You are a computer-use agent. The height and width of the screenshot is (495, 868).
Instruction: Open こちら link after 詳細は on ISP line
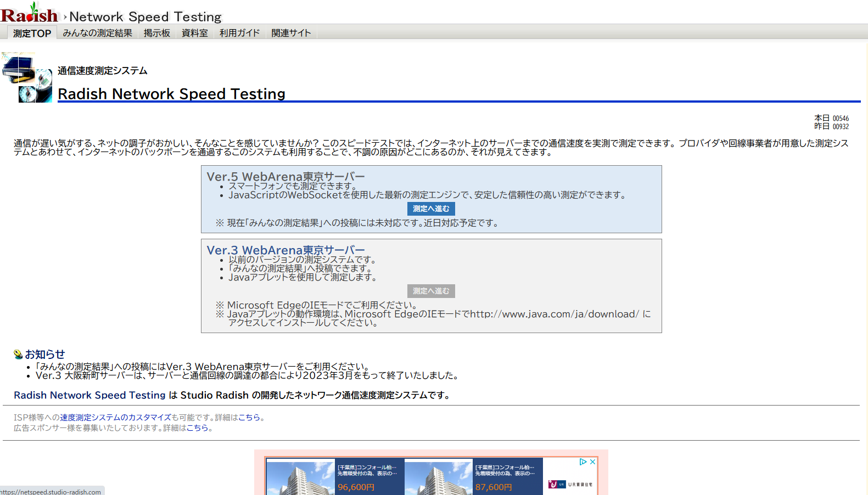coord(249,418)
